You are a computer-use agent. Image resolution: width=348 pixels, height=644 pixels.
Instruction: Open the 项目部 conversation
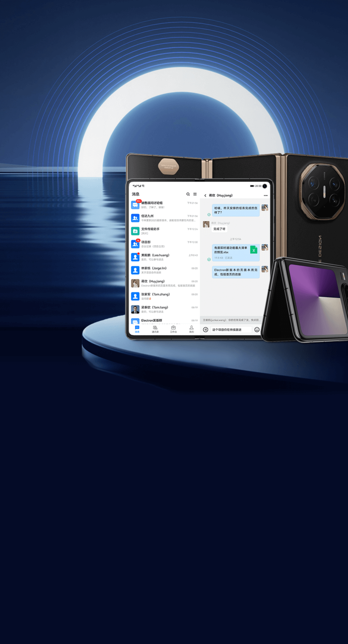click(164, 244)
